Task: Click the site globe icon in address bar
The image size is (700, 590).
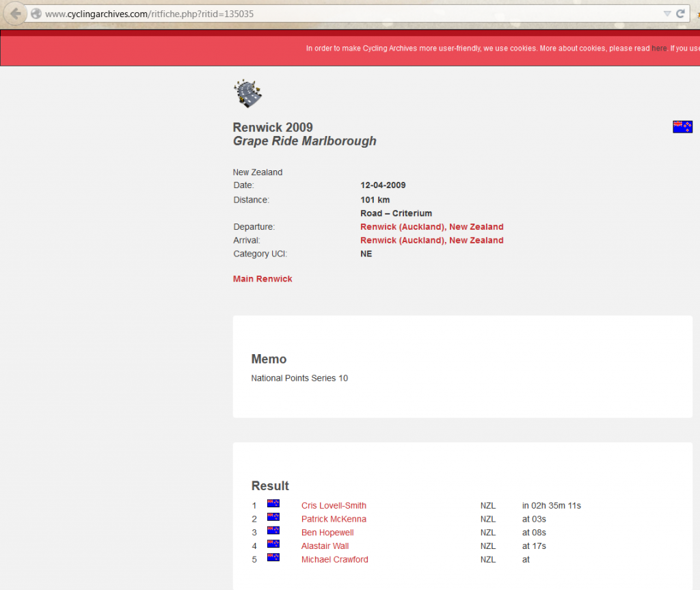Action: coord(36,14)
